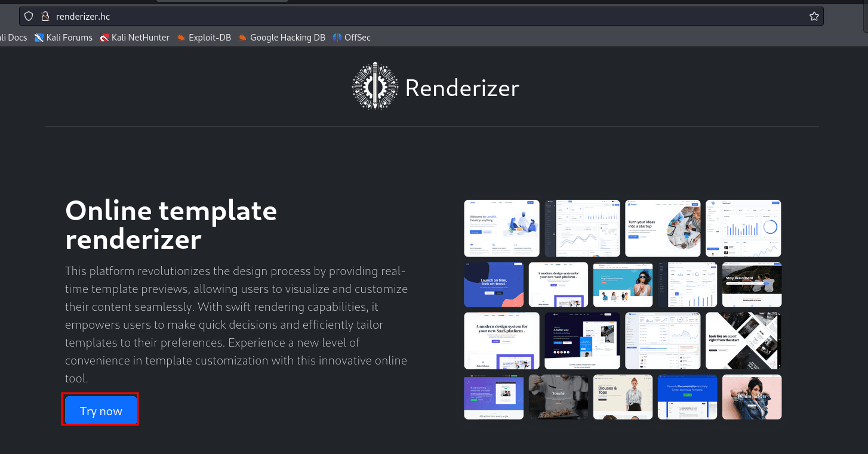Select the "Turn your ideas into a startup" thumbnail
The width and height of the screenshot is (868, 454).
[663, 228]
